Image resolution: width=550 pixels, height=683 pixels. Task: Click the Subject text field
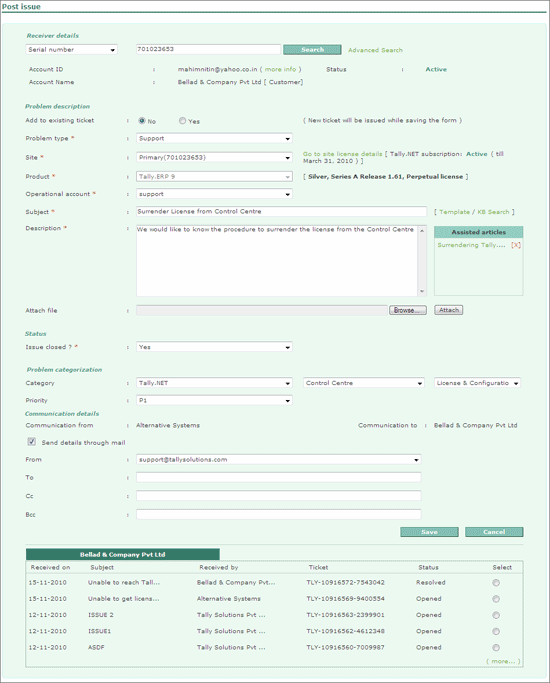281,211
